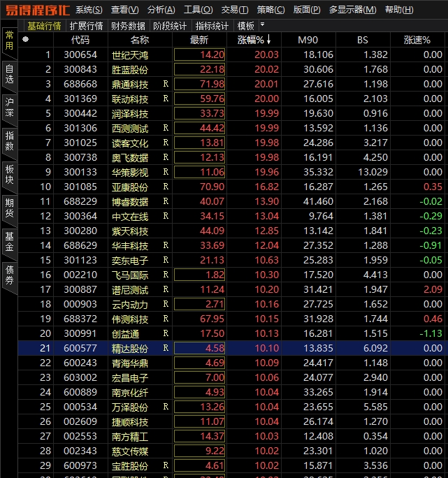Viewport: 448px width, 478px height.
Task: Open the 系统(S) menu
Action: (x=89, y=10)
